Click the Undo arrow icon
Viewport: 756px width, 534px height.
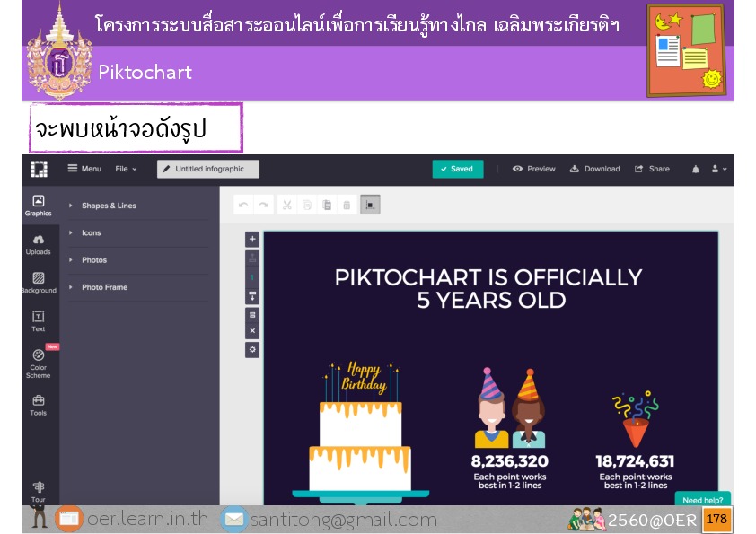tap(243, 205)
